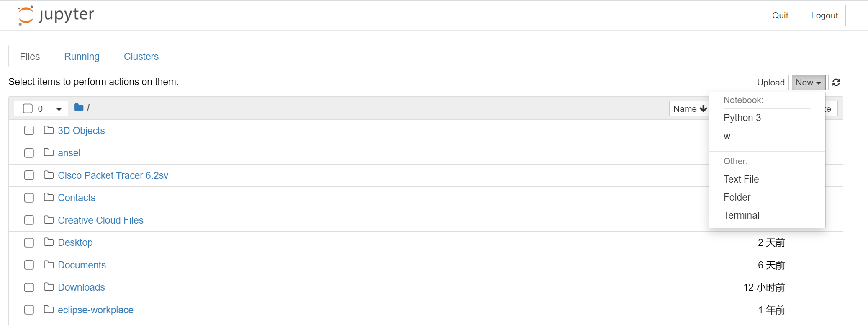This screenshot has height=325, width=868.
Task: Click the folder icon beside 3D Objects
Action: 48,130
